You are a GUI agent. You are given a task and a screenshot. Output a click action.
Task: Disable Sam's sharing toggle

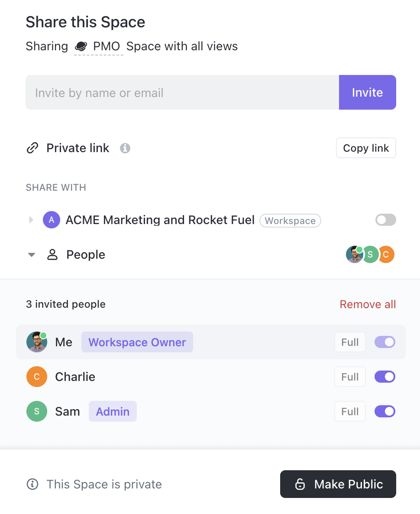click(385, 411)
